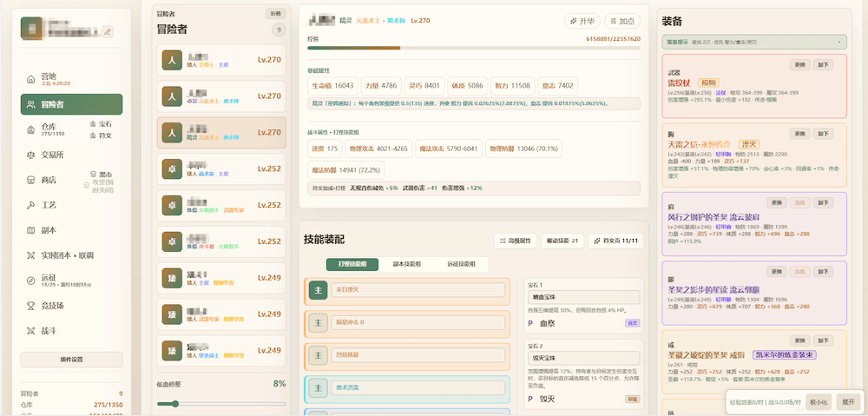Click 卸下 for 风行之钢护 shoulder item
This screenshot has height=416, width=868.
point(823,202)
